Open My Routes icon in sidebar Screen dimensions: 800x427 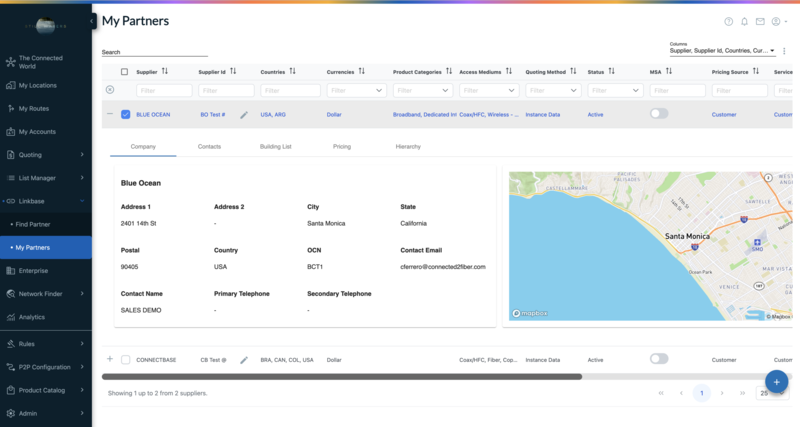click(10, 109)
